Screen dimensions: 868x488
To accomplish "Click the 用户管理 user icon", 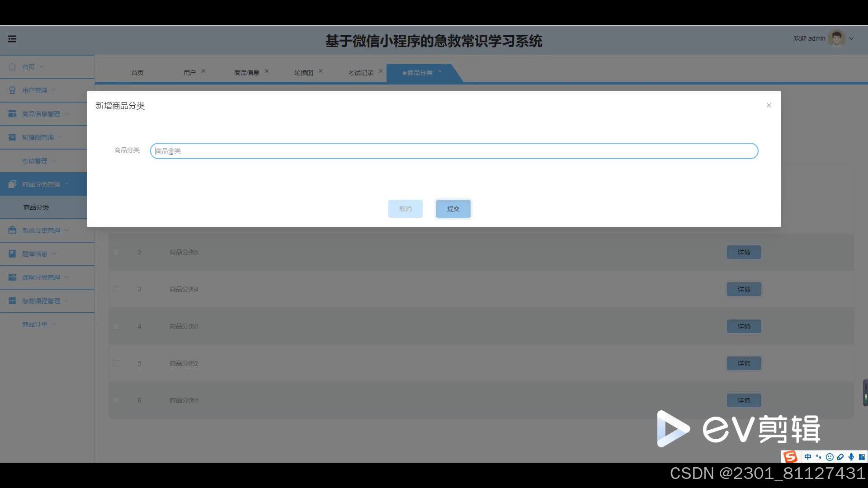I will [12, 90].
